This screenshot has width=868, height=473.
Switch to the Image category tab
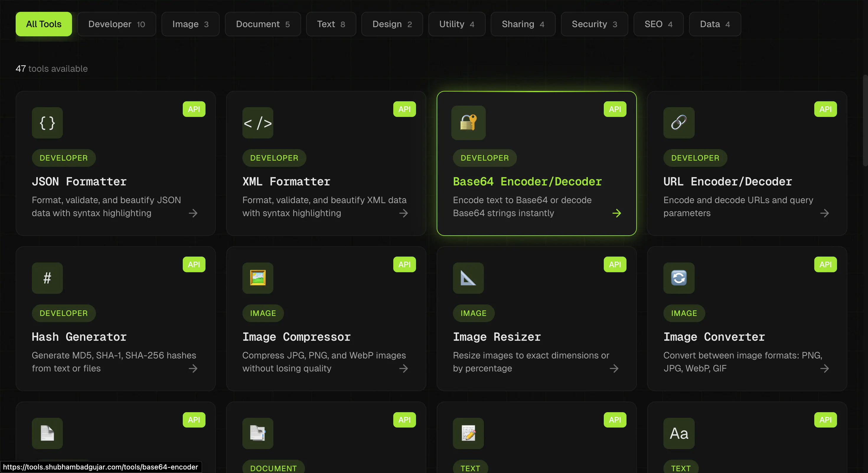pyautogui.click(x=190, y=24)
